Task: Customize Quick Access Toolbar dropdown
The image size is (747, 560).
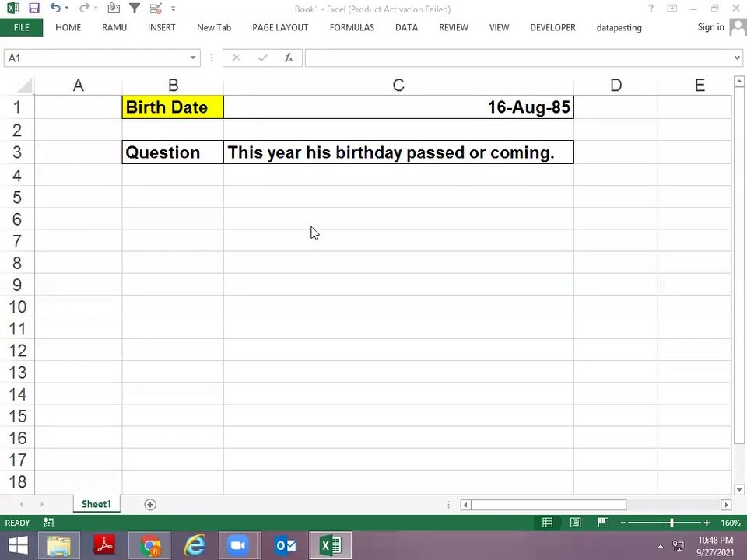Action: tap(173, 9)
